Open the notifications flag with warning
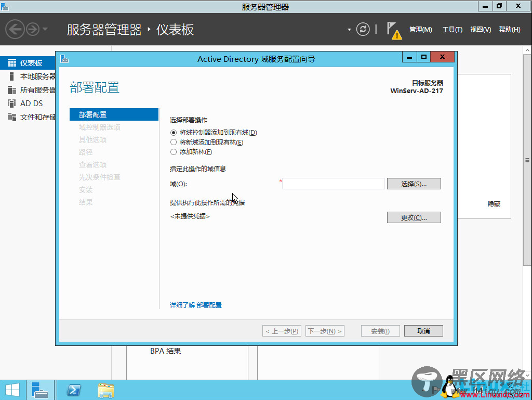 [x=394, y=31]
